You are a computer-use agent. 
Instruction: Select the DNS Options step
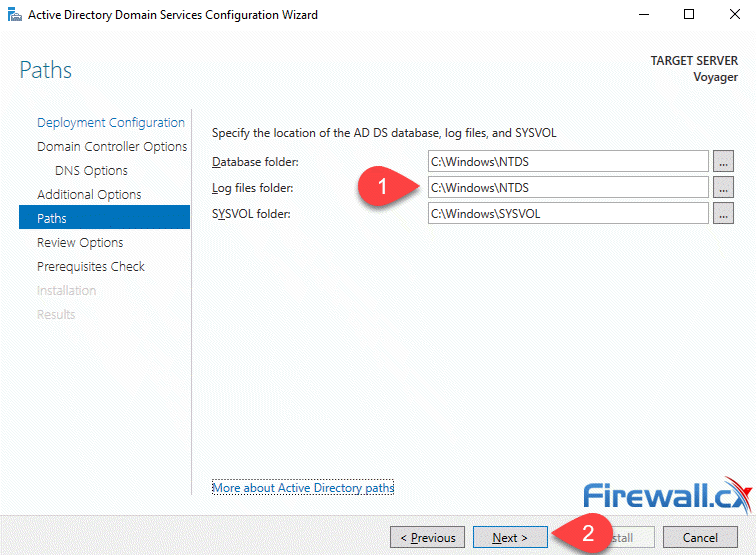91,171
